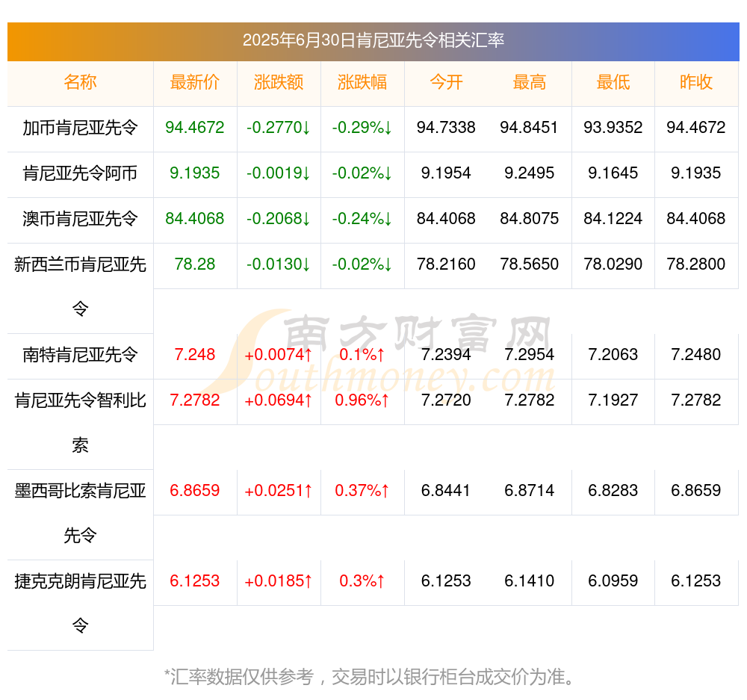Click the 肯尼亚先令阿币 row name

(x=80, y=173)
